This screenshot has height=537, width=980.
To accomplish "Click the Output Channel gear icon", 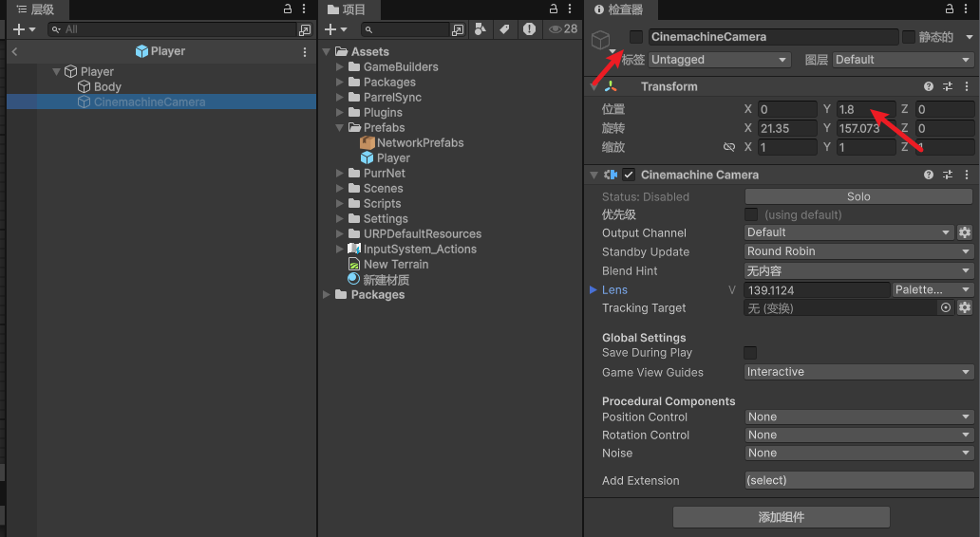I will click(x=965, y=232).
